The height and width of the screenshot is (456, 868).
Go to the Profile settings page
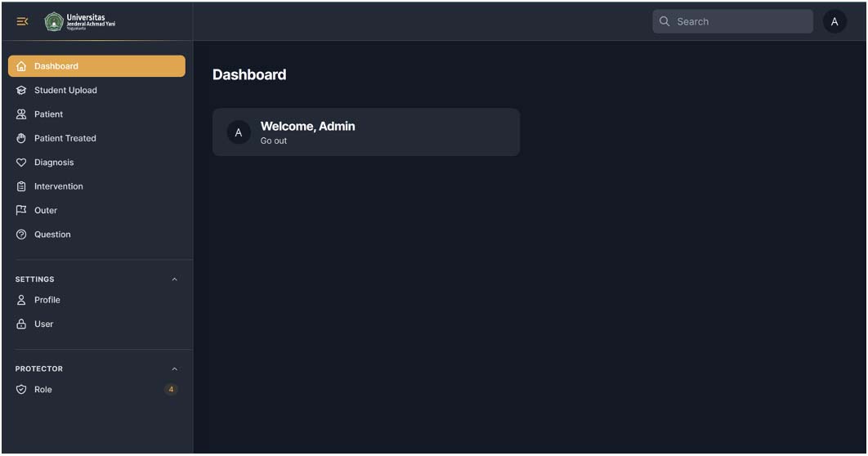tap(47, 300)
